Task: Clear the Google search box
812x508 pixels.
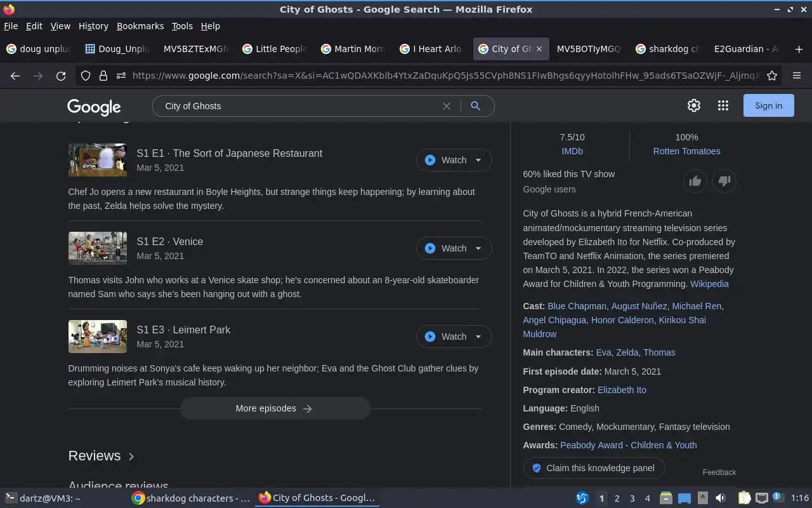Action: [447, 106]
